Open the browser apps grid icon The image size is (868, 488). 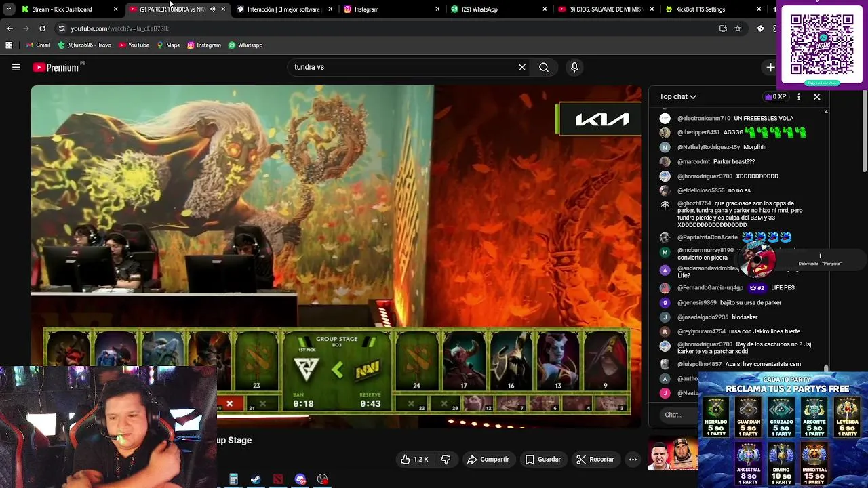click(9, 45)
